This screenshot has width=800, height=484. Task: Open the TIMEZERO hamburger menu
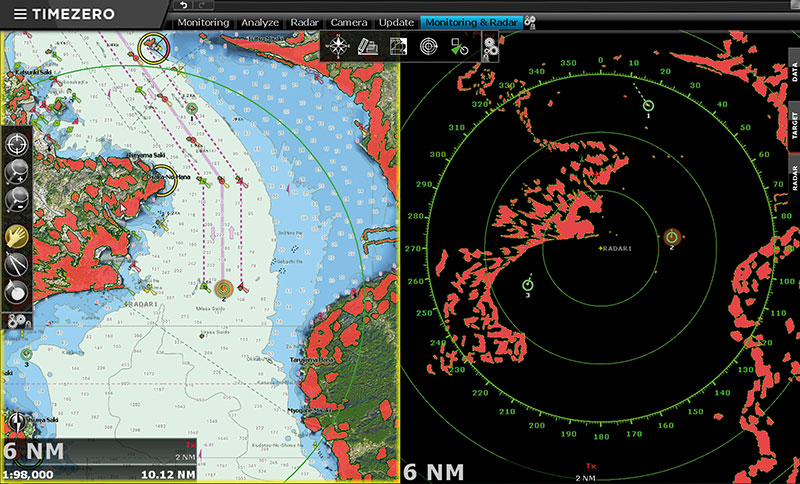pos(20,15)
